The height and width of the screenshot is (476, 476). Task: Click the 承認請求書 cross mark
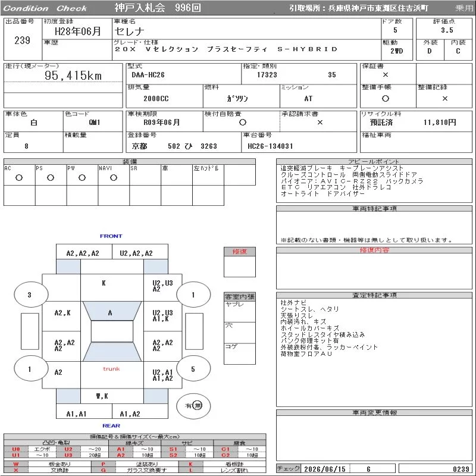pos(320,123)
